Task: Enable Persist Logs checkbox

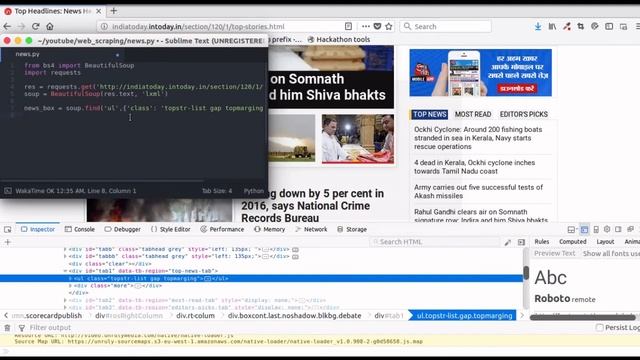Action: click(x=599, y=327)
